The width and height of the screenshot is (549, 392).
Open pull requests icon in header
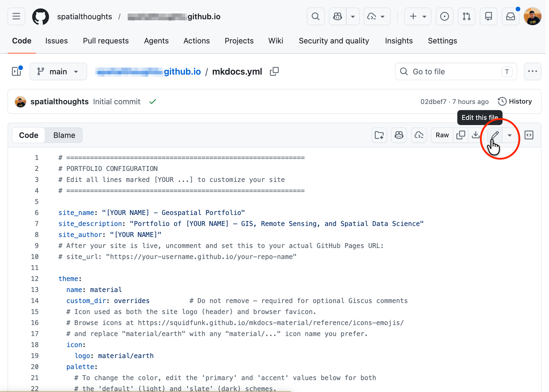click(x=466, y=17)
